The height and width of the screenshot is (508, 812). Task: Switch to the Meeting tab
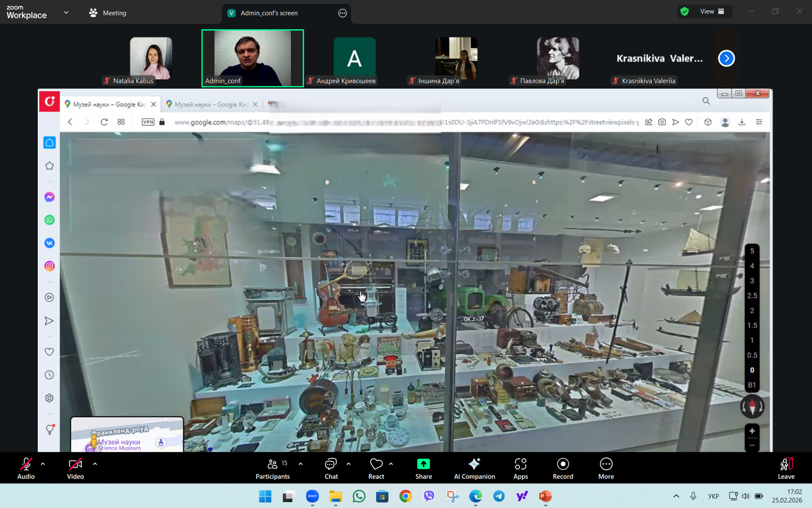[x=108, y=13]
